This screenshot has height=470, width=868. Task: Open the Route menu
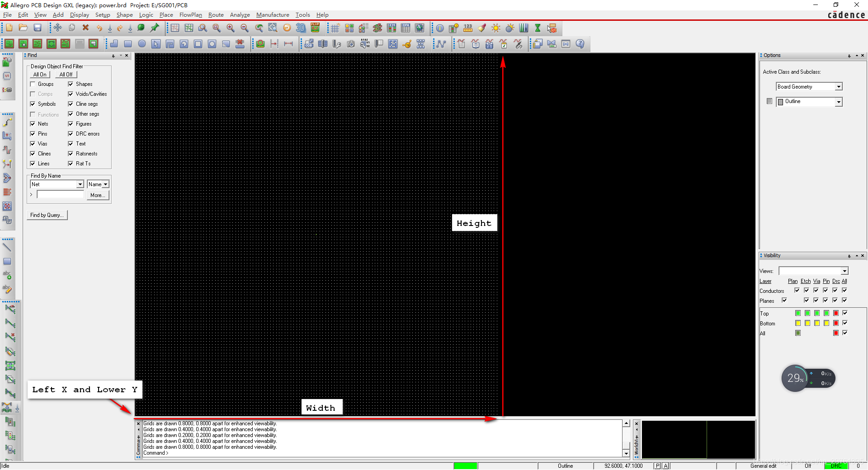pyautogui.click(x=216, y=15)
